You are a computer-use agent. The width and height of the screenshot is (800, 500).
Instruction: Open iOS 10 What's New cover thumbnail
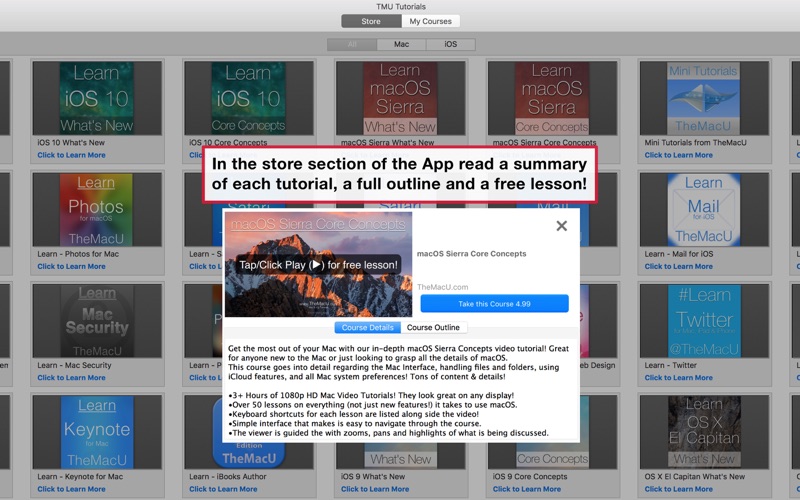coord(97,98)
